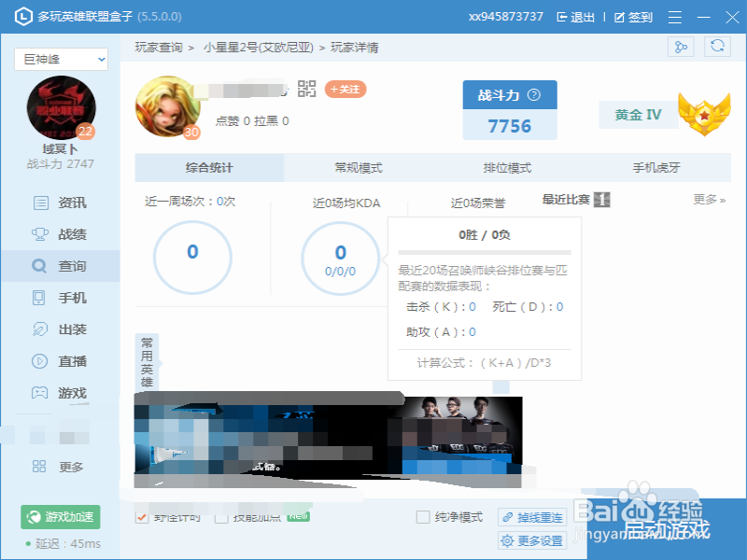Click the 退出 logout button

pos(576,18)
